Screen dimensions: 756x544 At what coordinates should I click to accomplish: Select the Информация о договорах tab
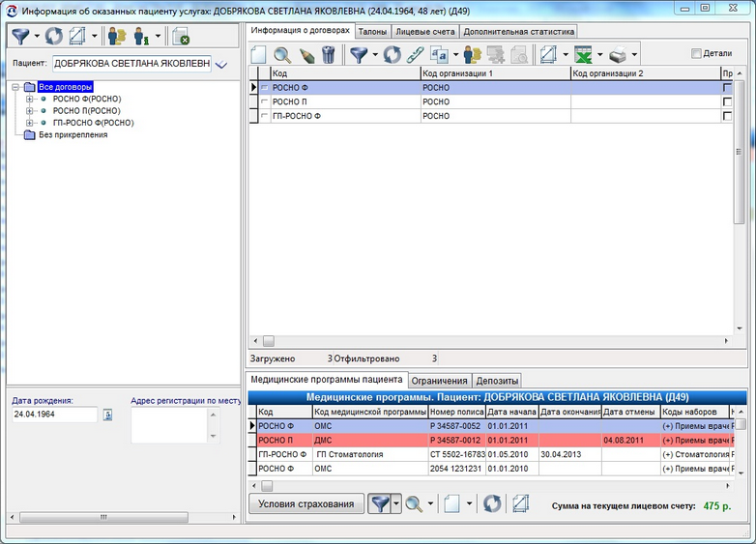[x=301, y=30]
